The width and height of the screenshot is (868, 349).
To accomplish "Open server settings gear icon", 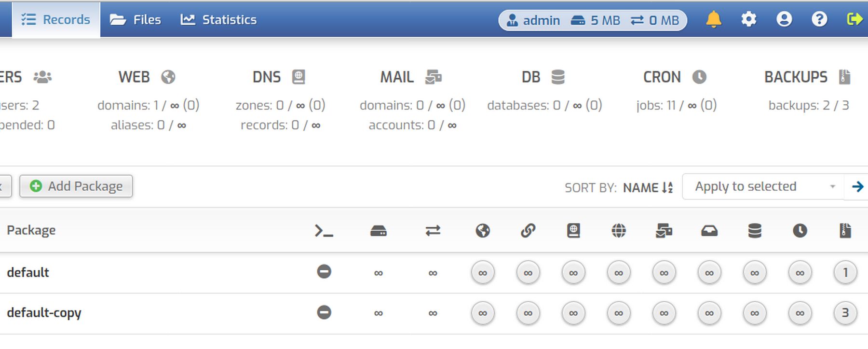I will click(749, 19).
